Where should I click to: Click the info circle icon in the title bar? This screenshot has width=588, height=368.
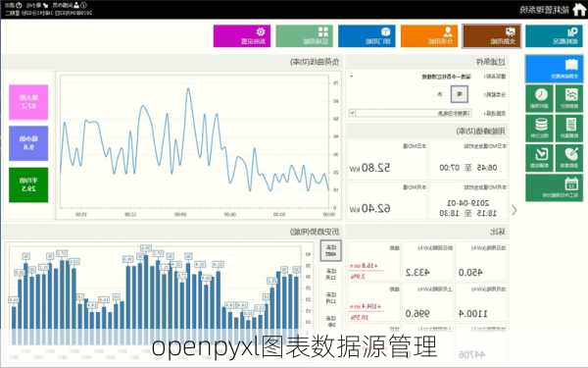pos(84,5)
